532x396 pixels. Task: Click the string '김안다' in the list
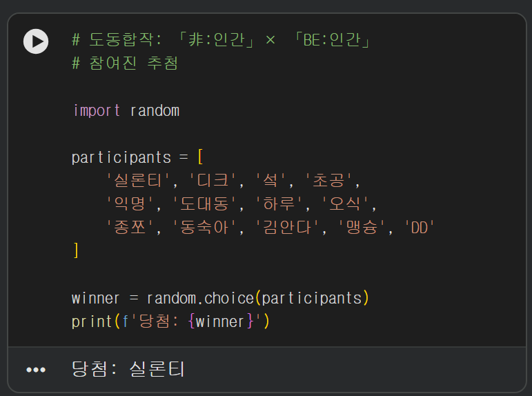(x=287, y=228)
